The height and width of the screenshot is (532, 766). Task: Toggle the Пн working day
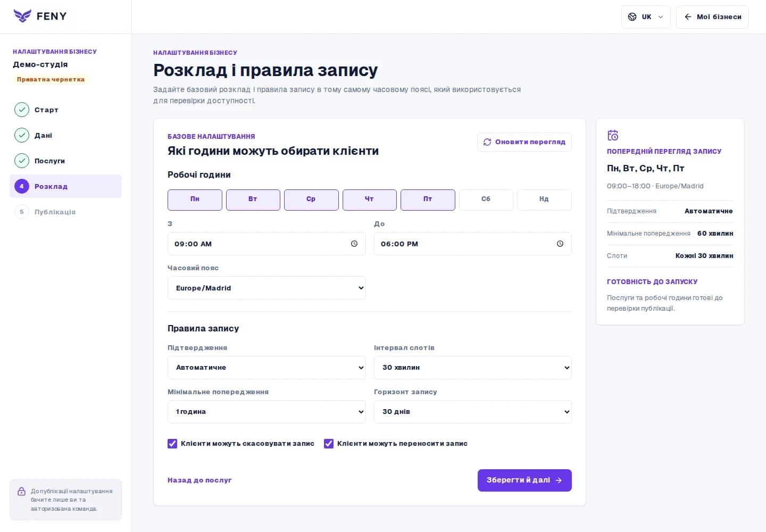tap(195, 200)
